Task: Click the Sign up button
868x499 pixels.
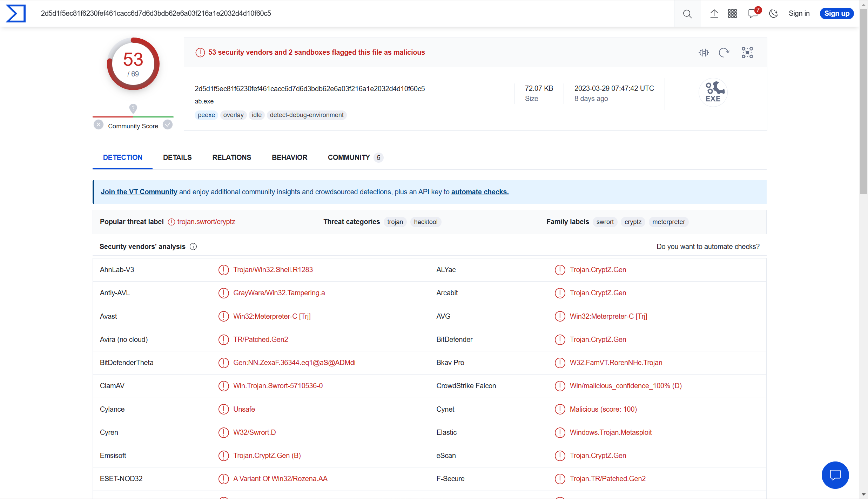Action: (836, 14)
